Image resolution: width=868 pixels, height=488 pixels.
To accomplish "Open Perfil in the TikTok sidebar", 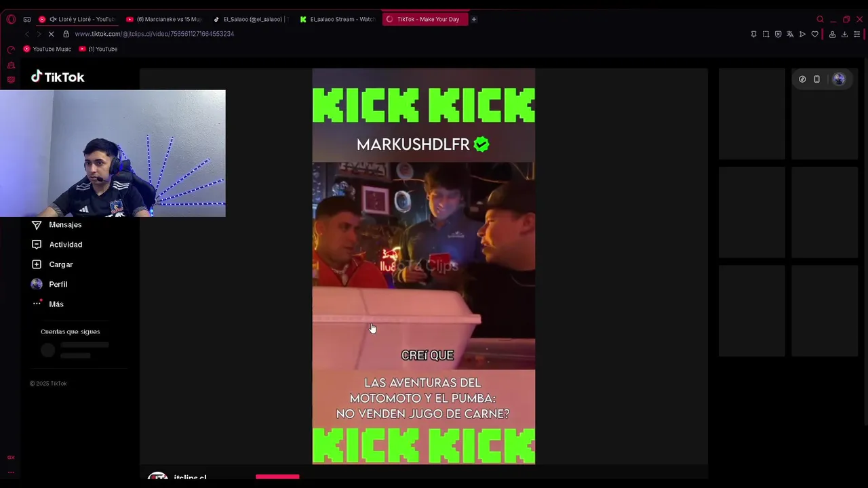I will coord(58,284).
